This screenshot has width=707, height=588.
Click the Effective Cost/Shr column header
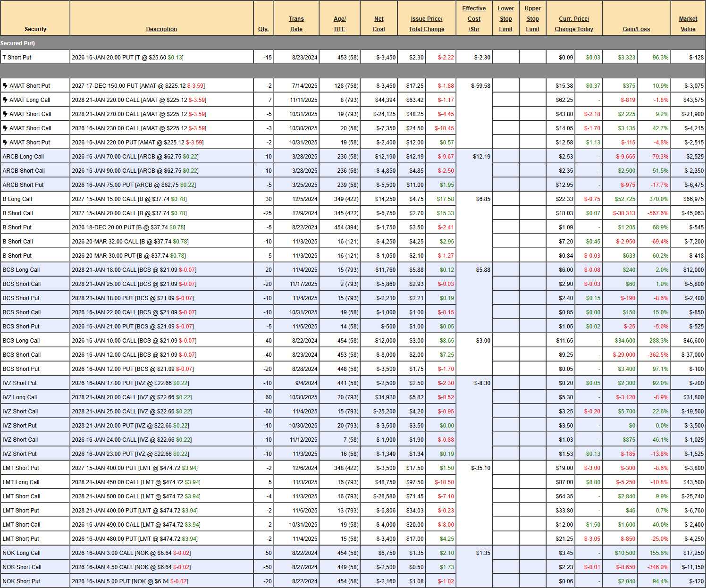click(474, 19)
